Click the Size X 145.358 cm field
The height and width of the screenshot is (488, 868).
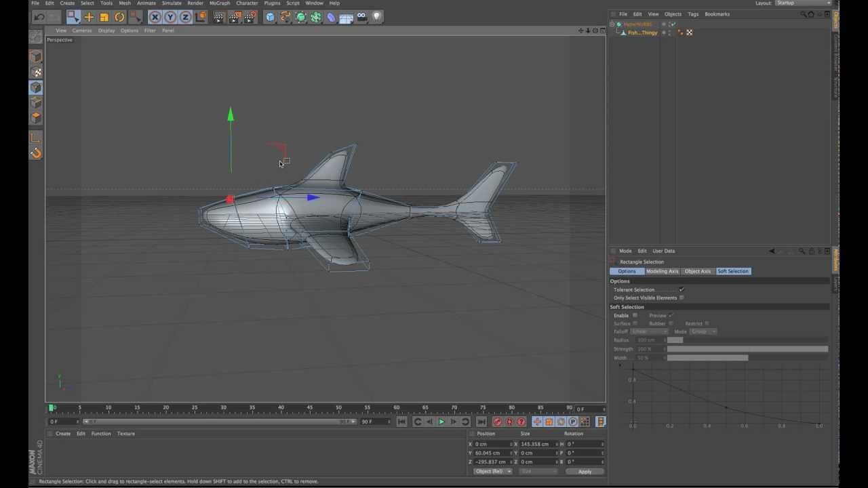pyautogui.click(x=538, y=444)
